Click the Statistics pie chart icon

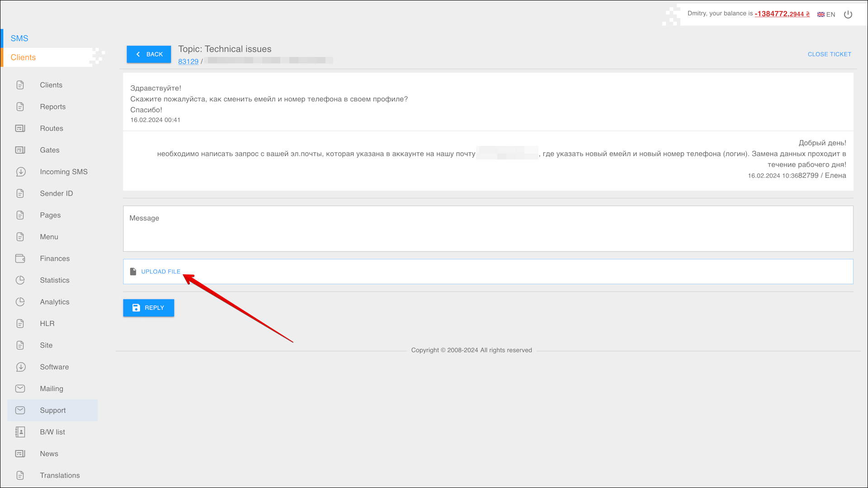click(20, 280)
